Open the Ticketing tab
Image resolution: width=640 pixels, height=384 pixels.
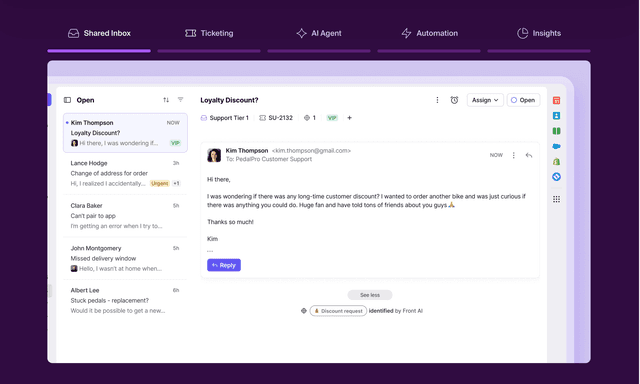209,33
